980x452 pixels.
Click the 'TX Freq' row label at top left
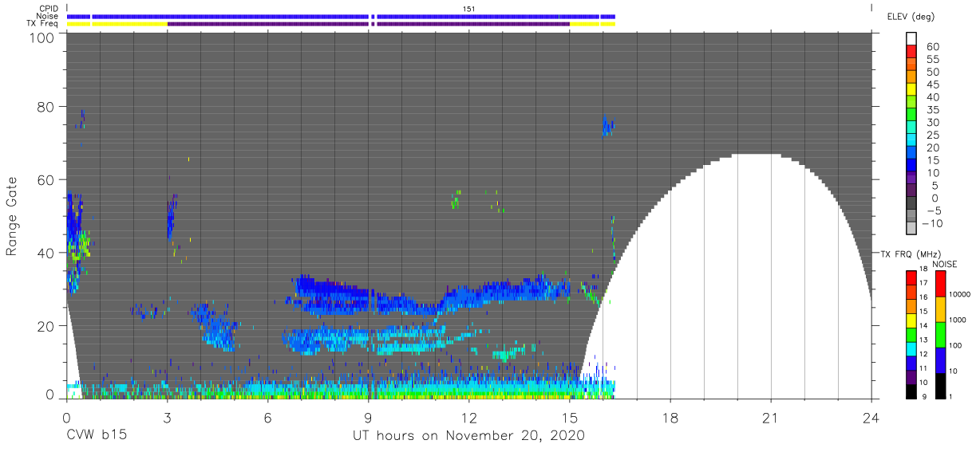43,24
